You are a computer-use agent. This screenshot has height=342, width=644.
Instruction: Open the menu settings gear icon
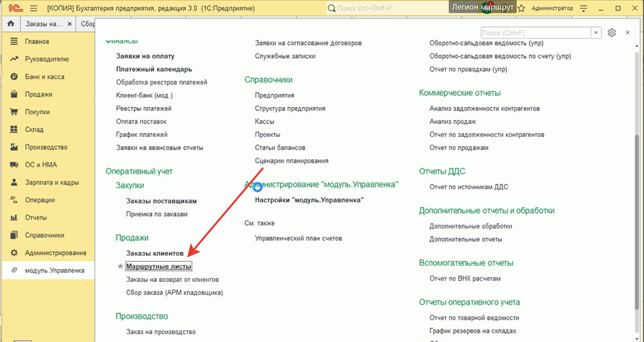(612, 33)
